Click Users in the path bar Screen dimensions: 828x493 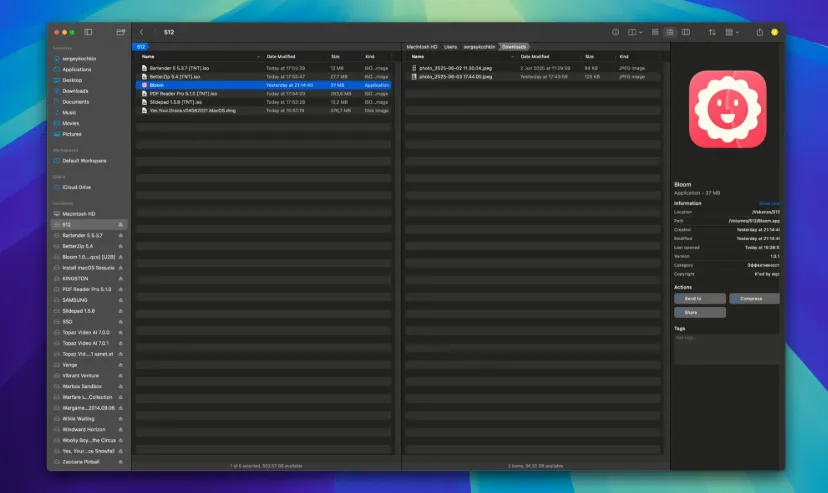[450, 47]
